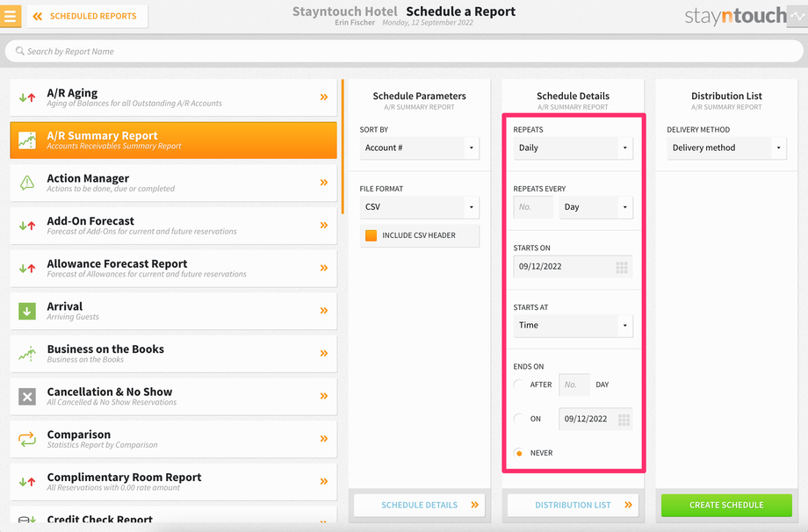Screen dimensions: 808x532
Task: Expand A/R Aging report chevron
Action: coord(323,97)
